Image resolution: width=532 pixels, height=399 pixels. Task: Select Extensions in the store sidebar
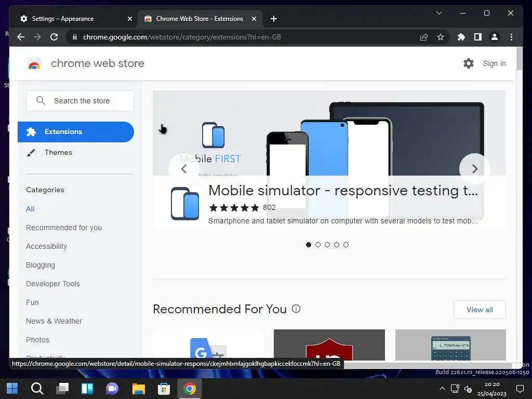[x=76, y=131]
